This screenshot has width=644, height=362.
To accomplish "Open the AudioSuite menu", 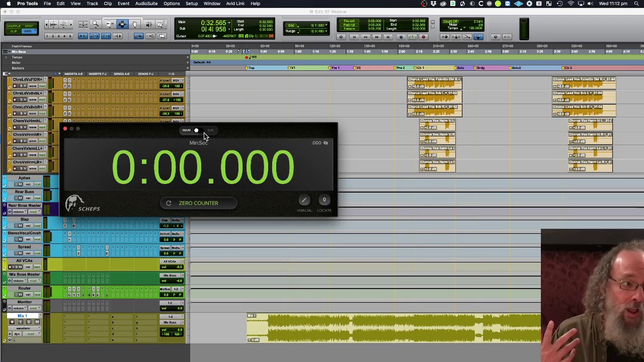I will click(146, 4).
